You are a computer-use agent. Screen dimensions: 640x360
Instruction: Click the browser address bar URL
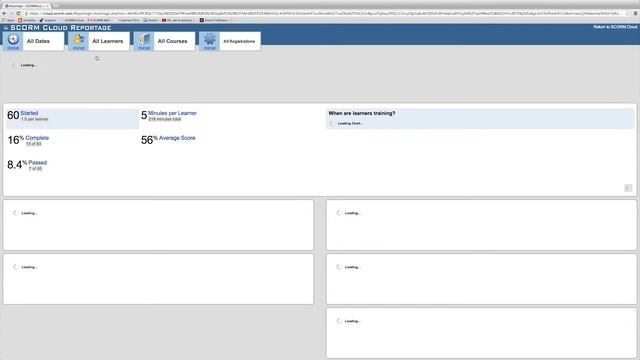(x=327, y=13)
